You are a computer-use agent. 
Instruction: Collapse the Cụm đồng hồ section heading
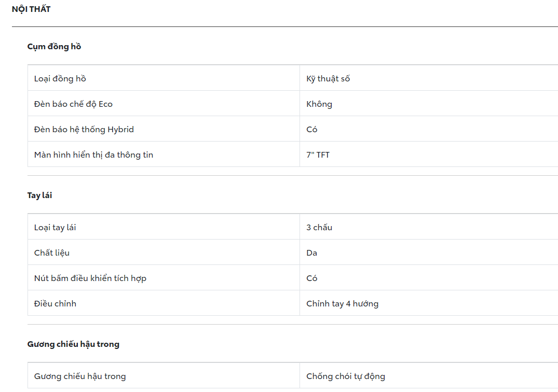click(54, 47)
